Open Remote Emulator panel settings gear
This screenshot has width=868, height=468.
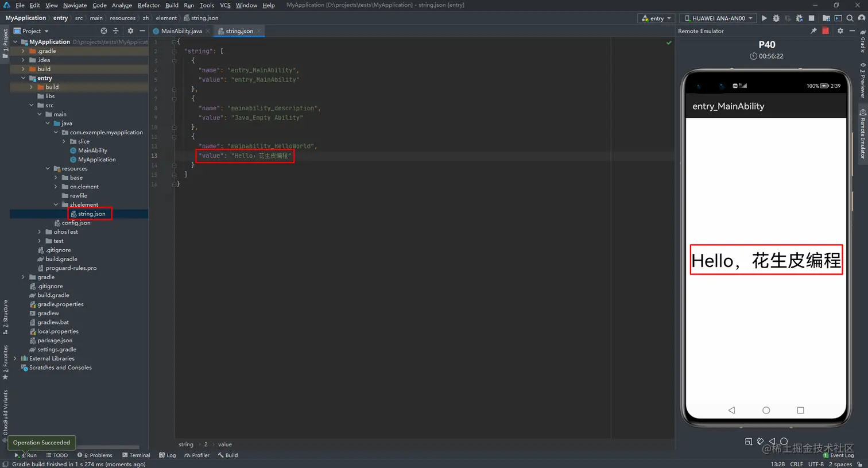coord(840,31)
